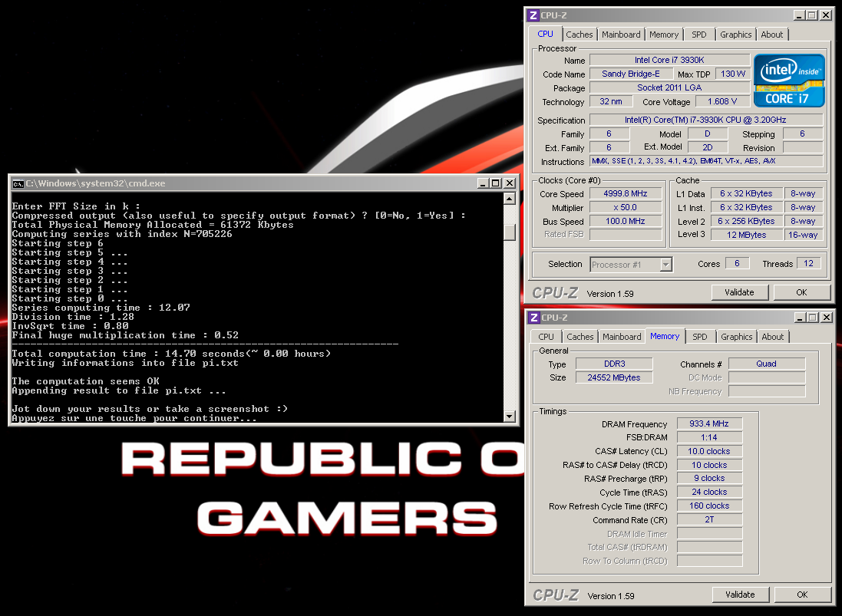Click the tRFC value '160 clocks'

[709, 506]
